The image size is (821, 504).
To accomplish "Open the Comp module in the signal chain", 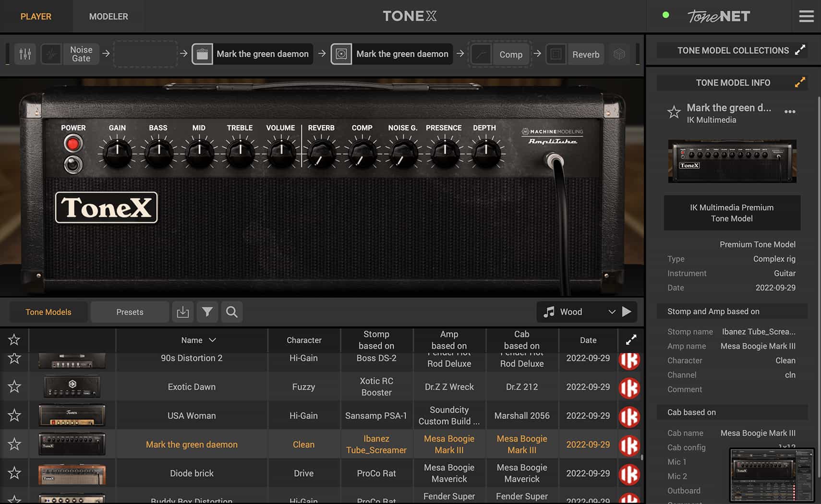I will [510, 54].
